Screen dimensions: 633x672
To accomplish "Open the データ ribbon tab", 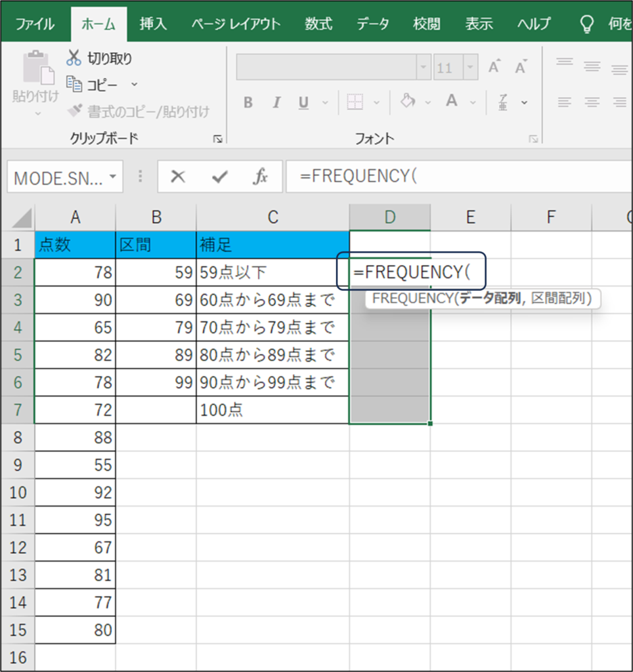I will pyautogui.click(x=372, y=24).
